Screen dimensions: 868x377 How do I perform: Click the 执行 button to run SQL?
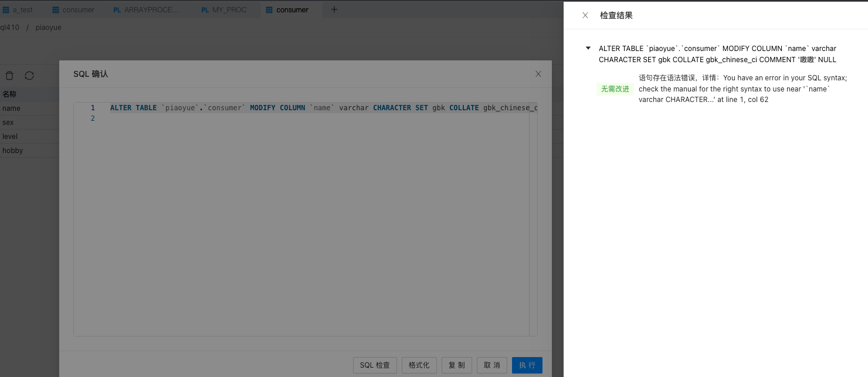click(x=527, y=365)
